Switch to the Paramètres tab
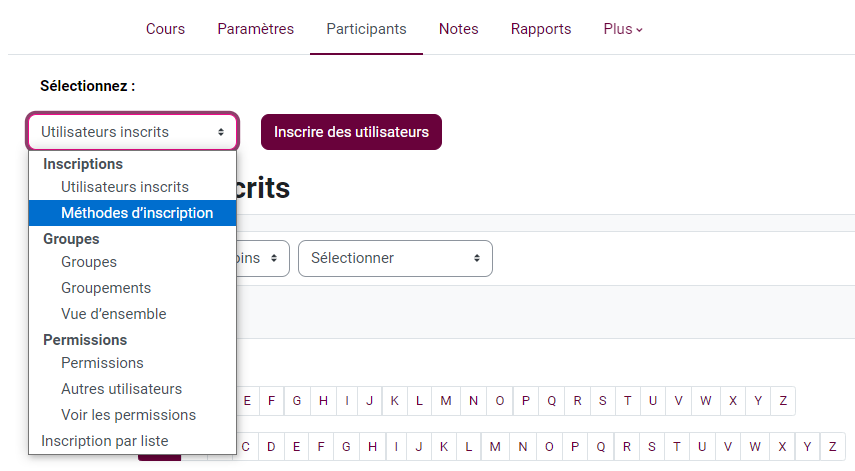855x471 pixels. pos(255,29)
